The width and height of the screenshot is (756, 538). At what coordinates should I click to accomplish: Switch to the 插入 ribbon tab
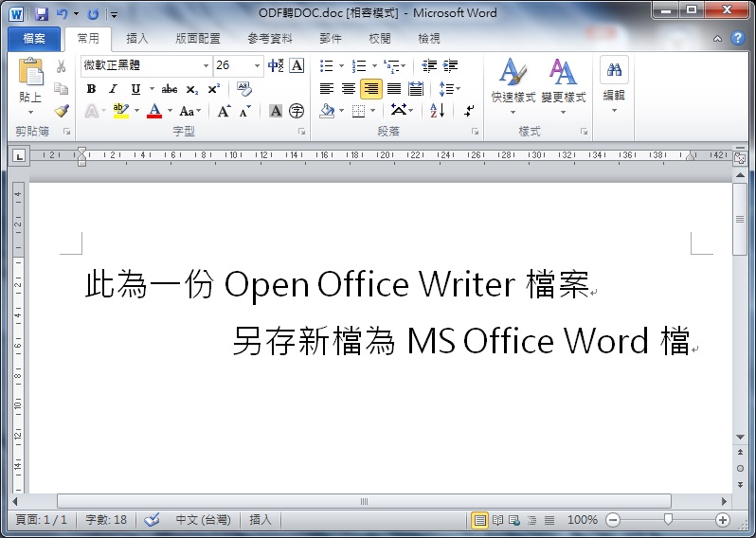coord(137,39)
